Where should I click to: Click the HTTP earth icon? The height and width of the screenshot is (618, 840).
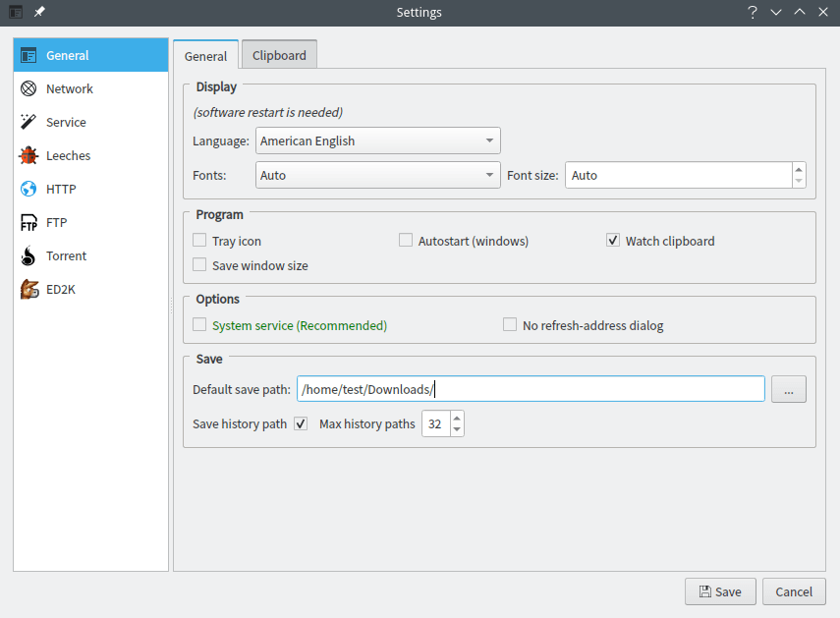pos(28,189)
